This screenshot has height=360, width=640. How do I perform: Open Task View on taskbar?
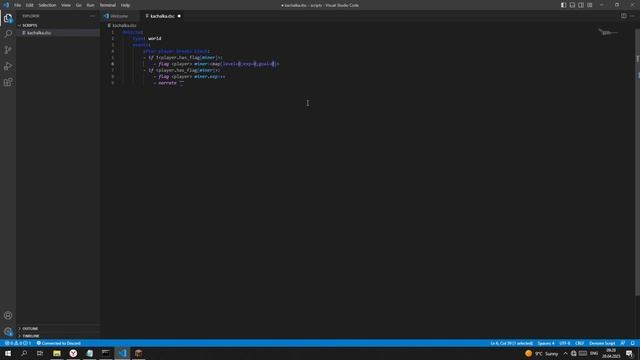[x=40, y=353]
